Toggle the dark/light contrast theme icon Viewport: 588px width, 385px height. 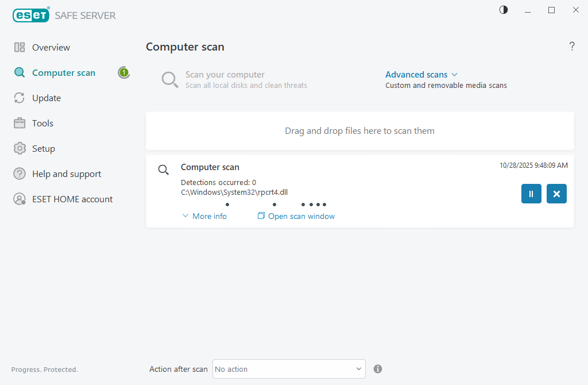504,10
